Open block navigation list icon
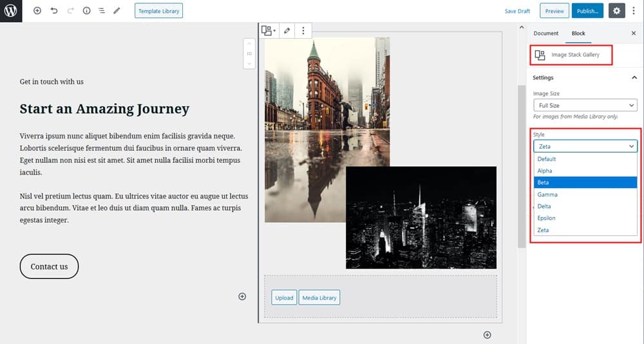 pyautogui.click(x=102, y=11)
